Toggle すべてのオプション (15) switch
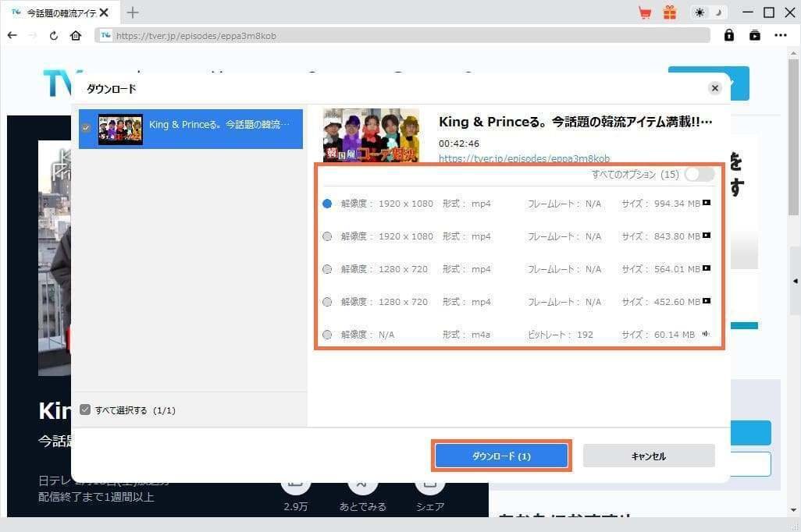This screenshot has height=532, width=801. [x=700, y=175]
